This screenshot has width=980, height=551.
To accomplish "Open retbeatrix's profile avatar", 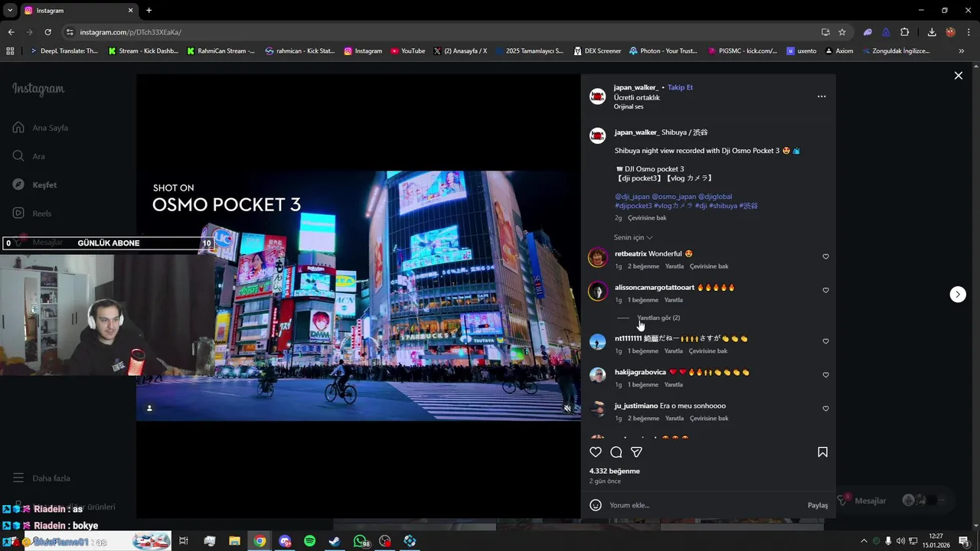I will 597,257.
